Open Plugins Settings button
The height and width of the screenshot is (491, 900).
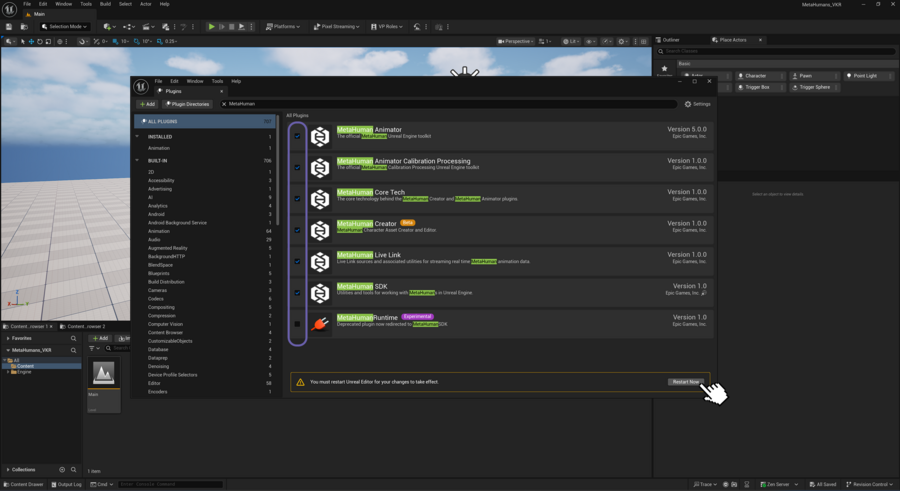697,104
